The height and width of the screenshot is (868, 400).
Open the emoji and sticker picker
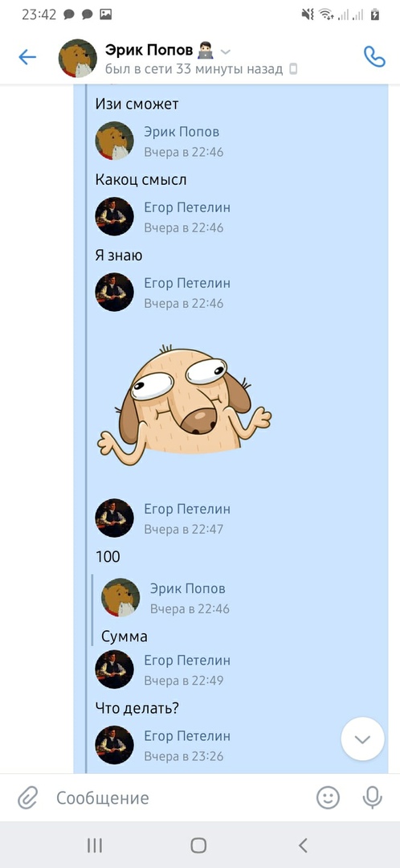coord(328,798)
